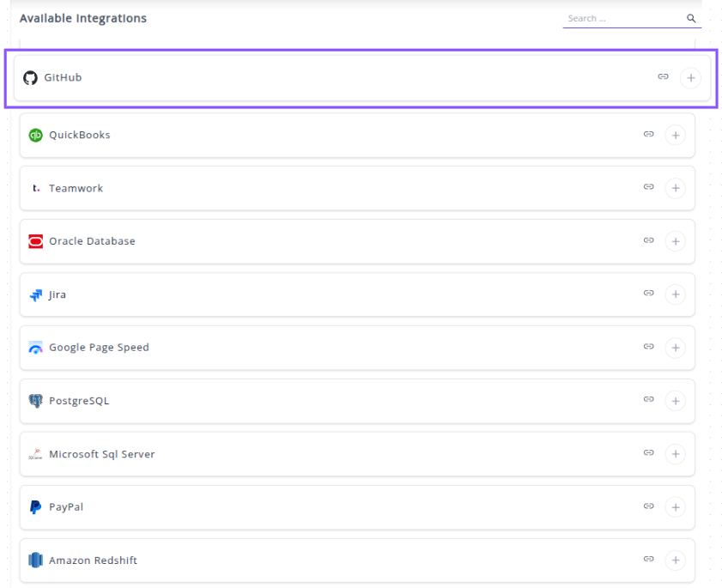Add the Teamwork integration

pyautogui.click(x=676, y=189)
